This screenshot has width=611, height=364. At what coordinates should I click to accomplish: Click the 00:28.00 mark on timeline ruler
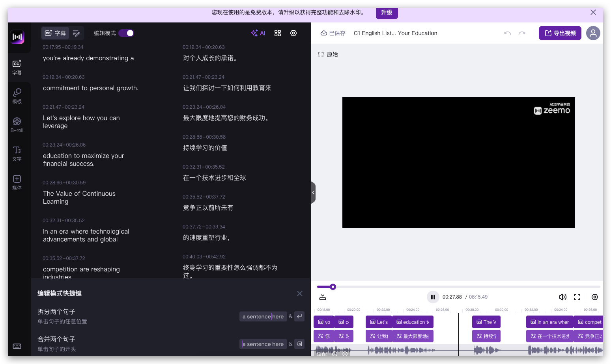[472, 310]
